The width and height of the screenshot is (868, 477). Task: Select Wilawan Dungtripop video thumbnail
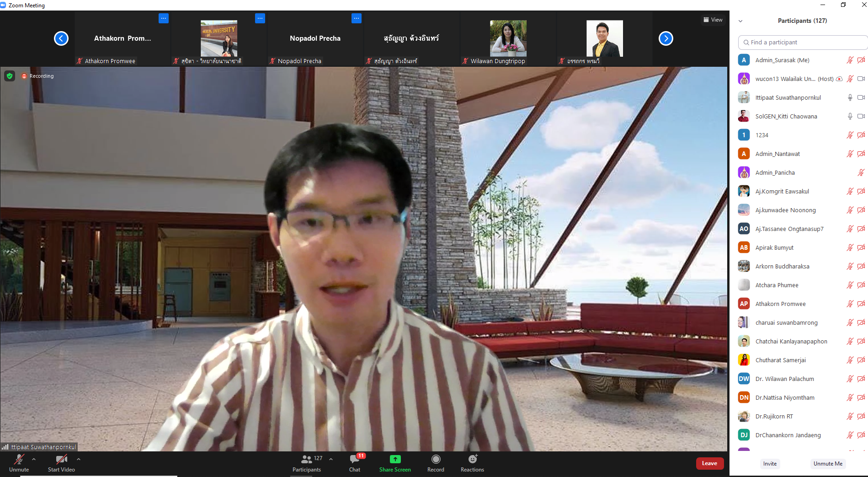508,39
